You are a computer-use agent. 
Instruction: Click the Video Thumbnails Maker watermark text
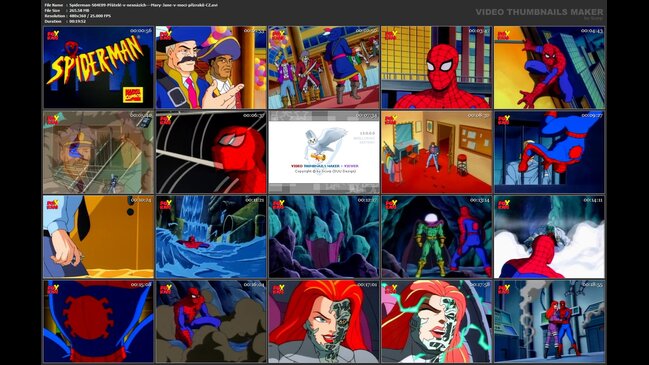(x=539, y=12)
